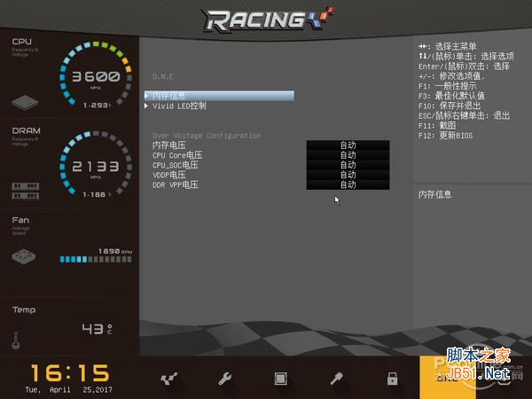Open the CPU_SOC电压 value dropdown
532x399 pixels.
(x=348, y=165)
